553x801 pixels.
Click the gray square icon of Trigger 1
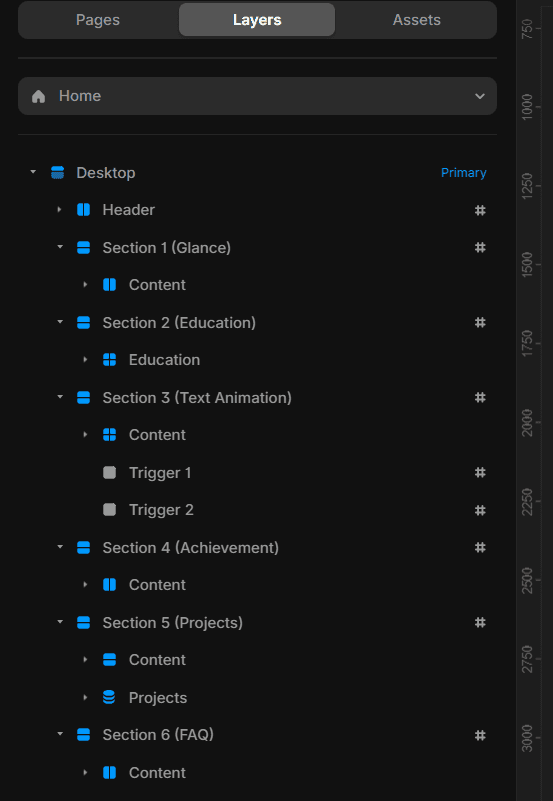click(x=110, y=473)
